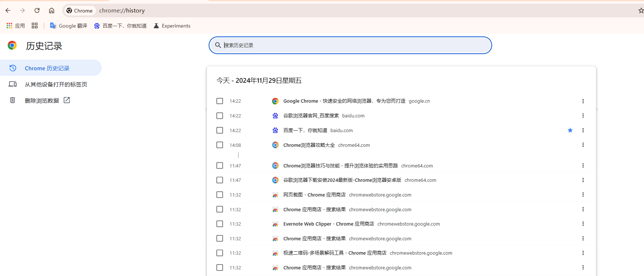This screenshot has width=644, height=276.
Task: Open the 应用 apps shortcut
Action: tap(15, 26)
